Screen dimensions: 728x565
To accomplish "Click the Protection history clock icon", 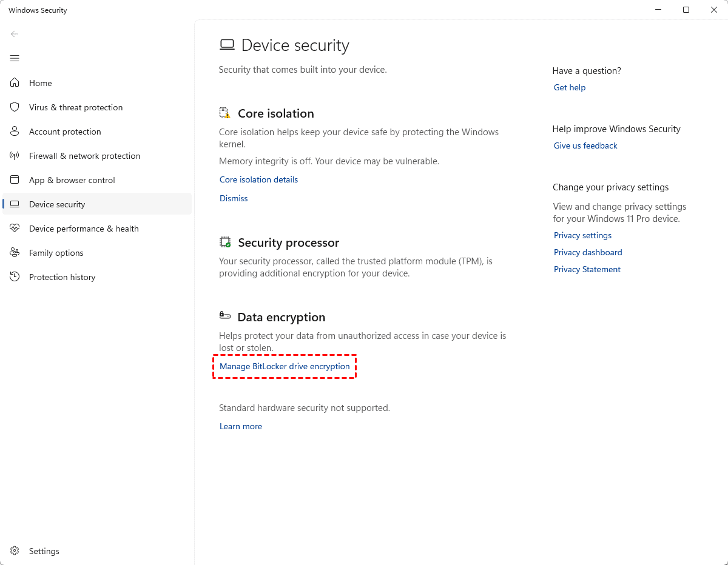I will pos(15,277).
